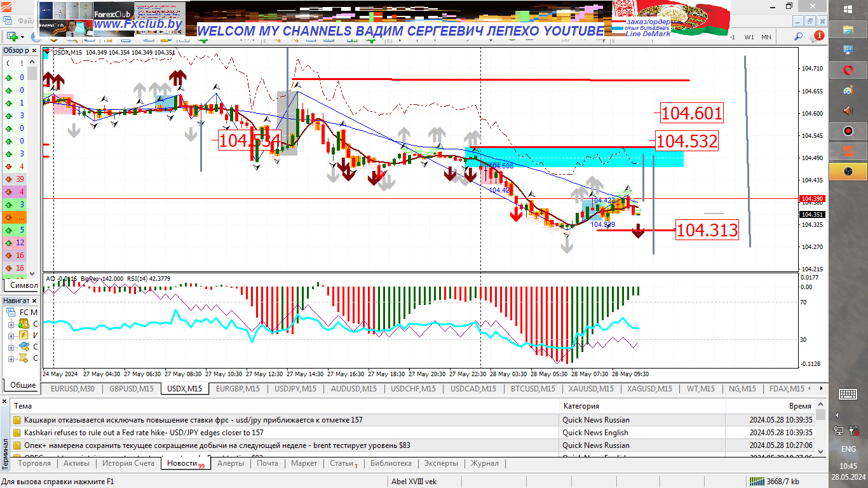Select the MN timeframe button
The height and width of the screenshot is (488, 868).
(x=766, y=37)
